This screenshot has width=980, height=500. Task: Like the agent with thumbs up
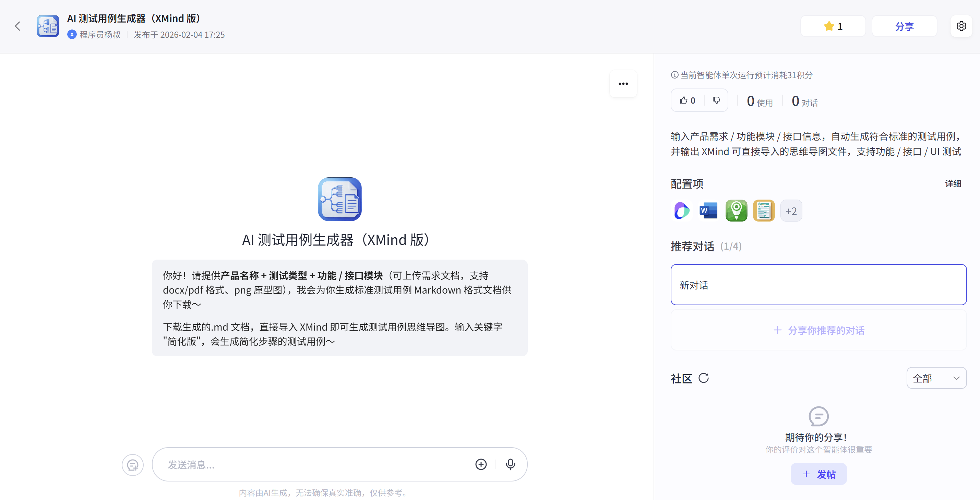click(x=688, y=100)
